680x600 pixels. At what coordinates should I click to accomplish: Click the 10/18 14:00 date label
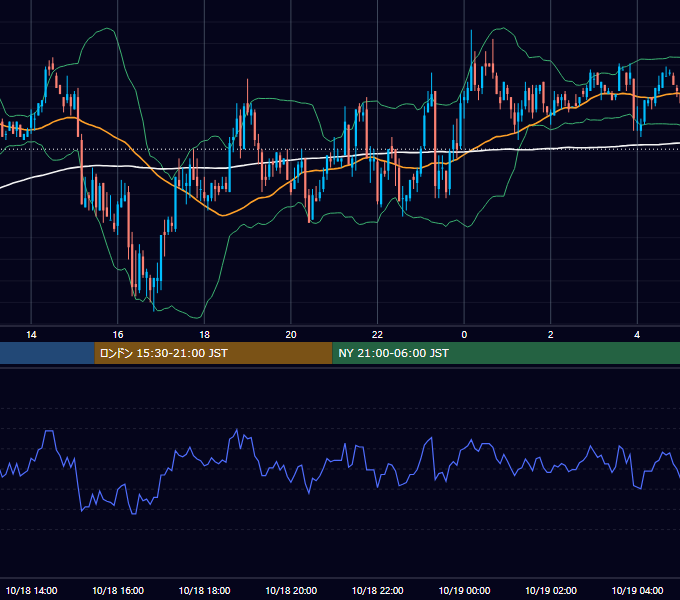[x=31, y=590]
